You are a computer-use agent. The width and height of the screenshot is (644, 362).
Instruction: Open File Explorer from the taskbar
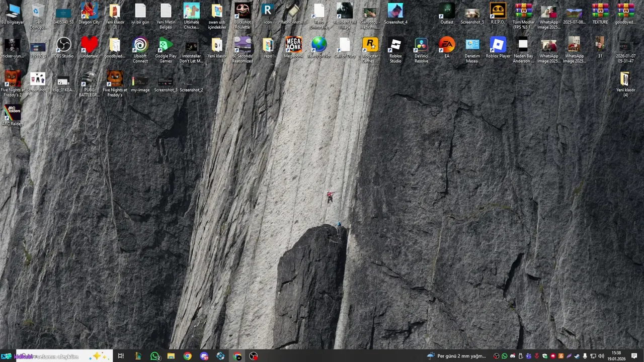171,356
